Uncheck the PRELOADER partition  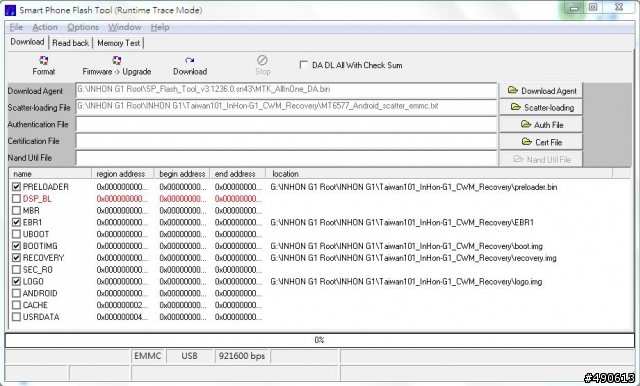click(x=16, y=187)
